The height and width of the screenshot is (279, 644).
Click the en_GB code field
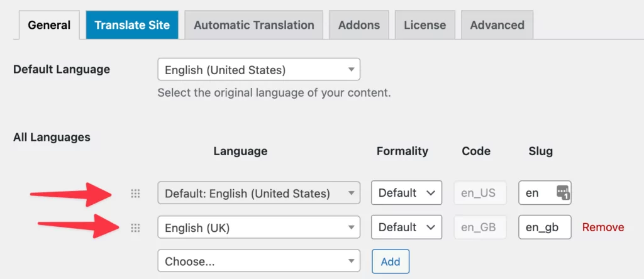pos(480,227)
